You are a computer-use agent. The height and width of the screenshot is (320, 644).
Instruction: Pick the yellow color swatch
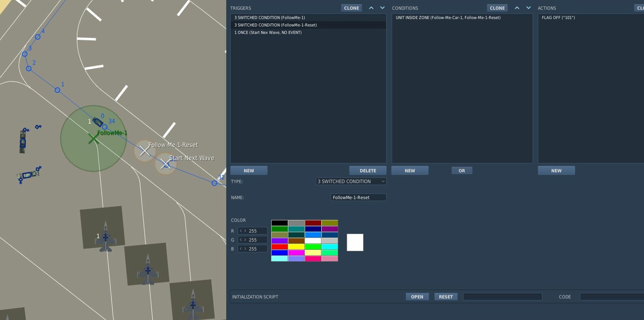pos(296,247)
